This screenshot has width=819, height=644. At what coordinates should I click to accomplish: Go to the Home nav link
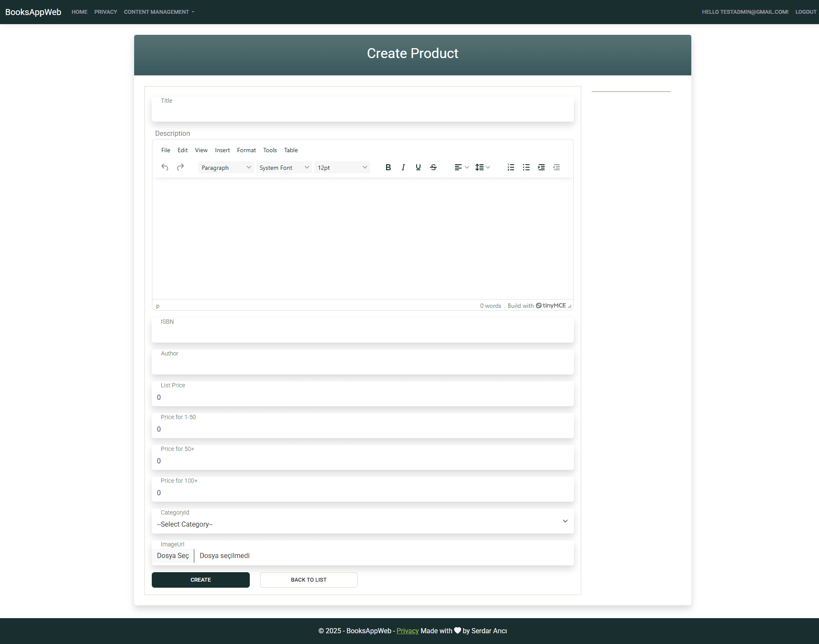80,12
